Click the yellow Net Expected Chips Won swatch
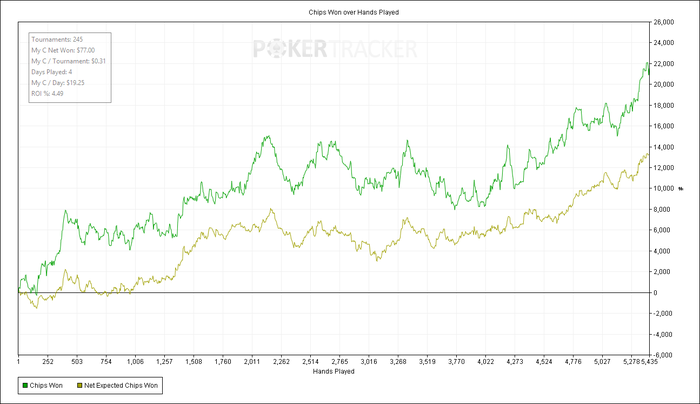Viewport: 700px width, 404px height. pyautogui.click(x=80, y=386)
